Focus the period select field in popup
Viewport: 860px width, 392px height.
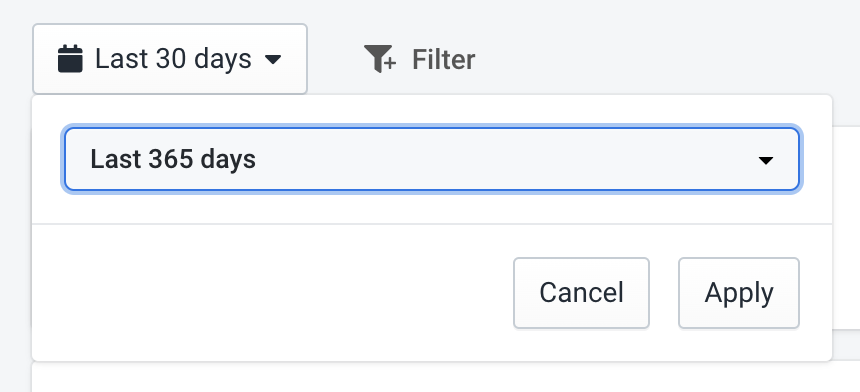tap(432, 160)
